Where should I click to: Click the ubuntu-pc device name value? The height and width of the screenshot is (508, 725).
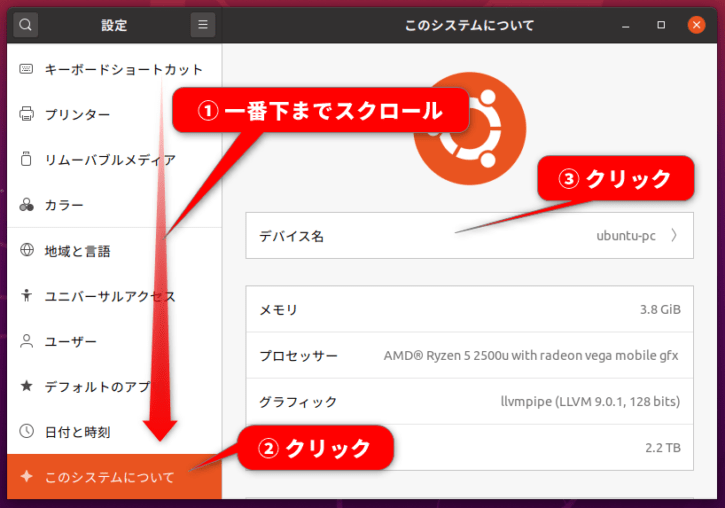click(x=626, y=236)
